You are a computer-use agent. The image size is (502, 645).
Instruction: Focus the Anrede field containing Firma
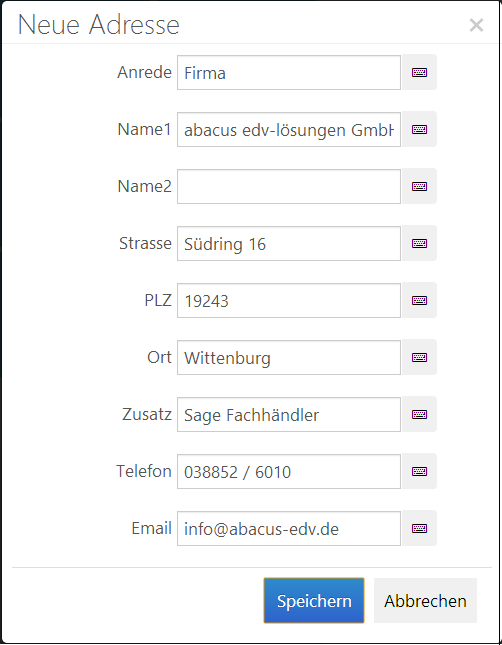(x=289, y=72)
